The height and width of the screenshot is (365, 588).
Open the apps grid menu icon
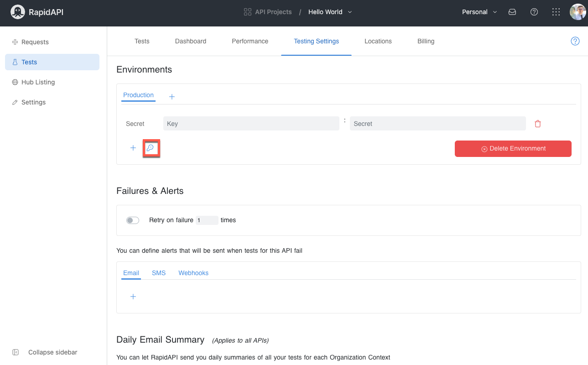click(x=556, y=12)
